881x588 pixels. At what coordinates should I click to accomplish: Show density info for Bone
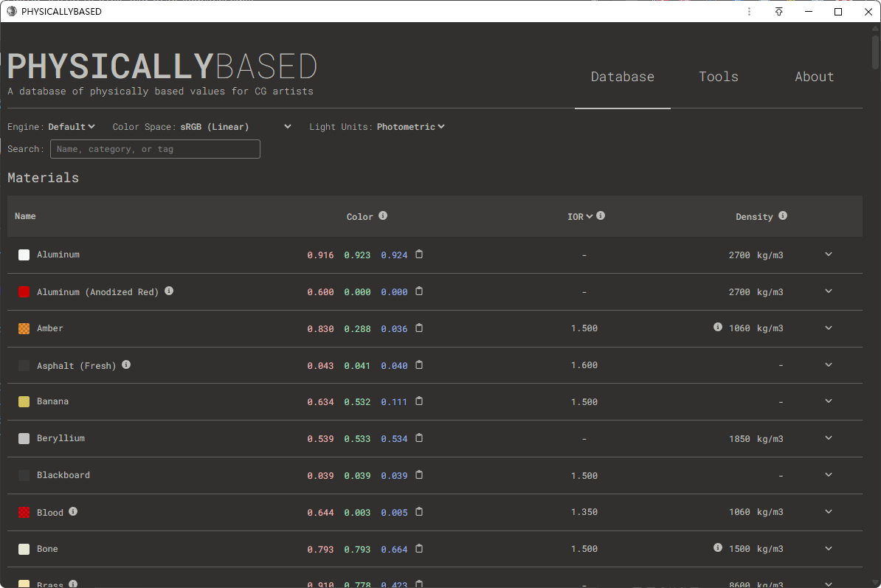(718, 548)
